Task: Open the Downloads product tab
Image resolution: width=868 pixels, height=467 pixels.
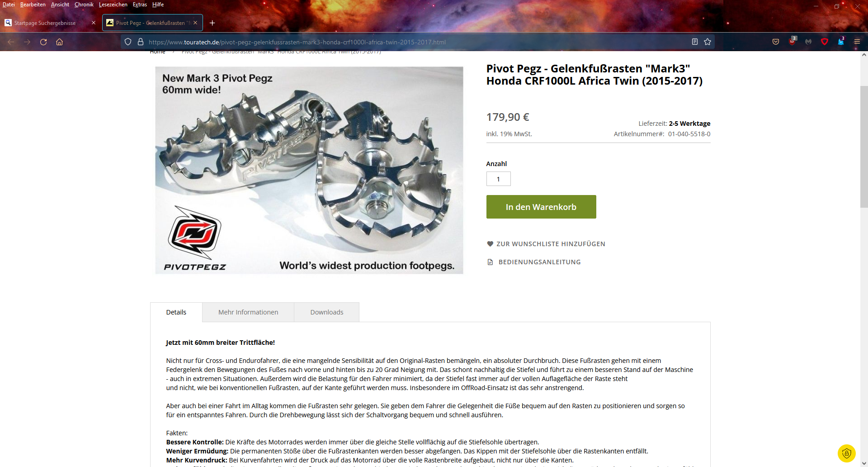Action: pyautogui.click(x=327, y=312)
